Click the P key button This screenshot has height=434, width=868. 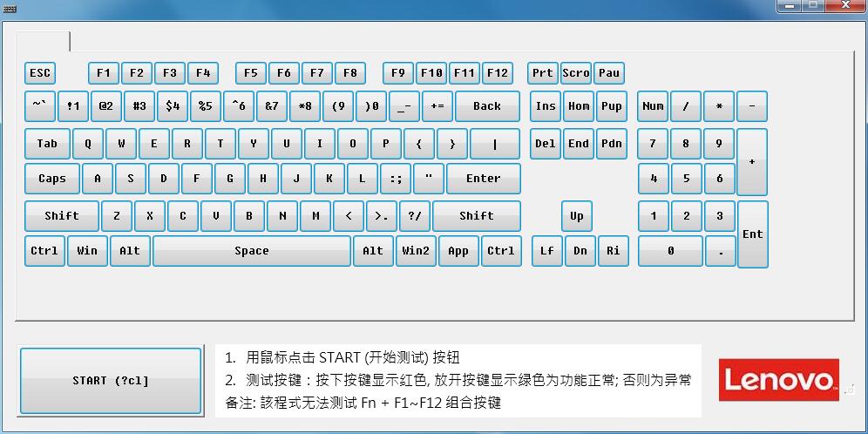click(x=386, y=144)
